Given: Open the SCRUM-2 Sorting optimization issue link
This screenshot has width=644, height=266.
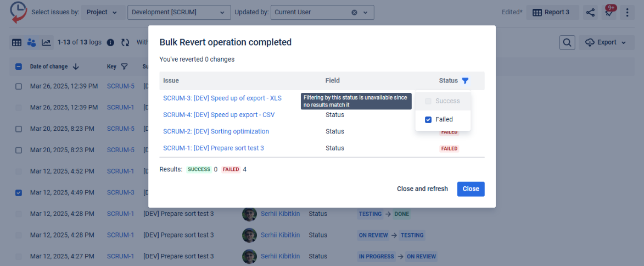Looking at the screenshot, I should tap(216, 131).
